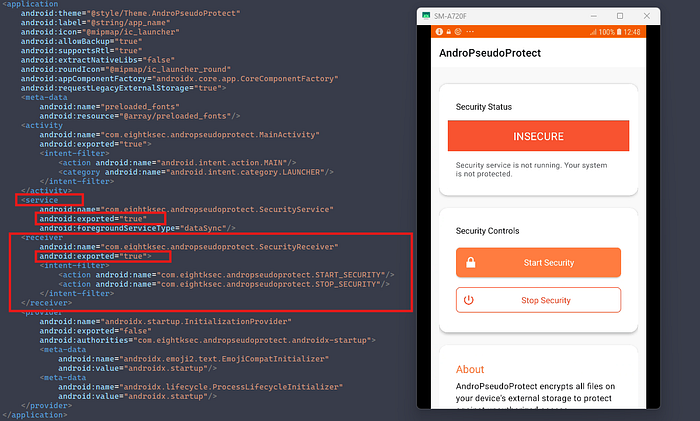This screenshot has height=421, width=700.
Task: Tap the Start Security button
Action: click(538, 263)
